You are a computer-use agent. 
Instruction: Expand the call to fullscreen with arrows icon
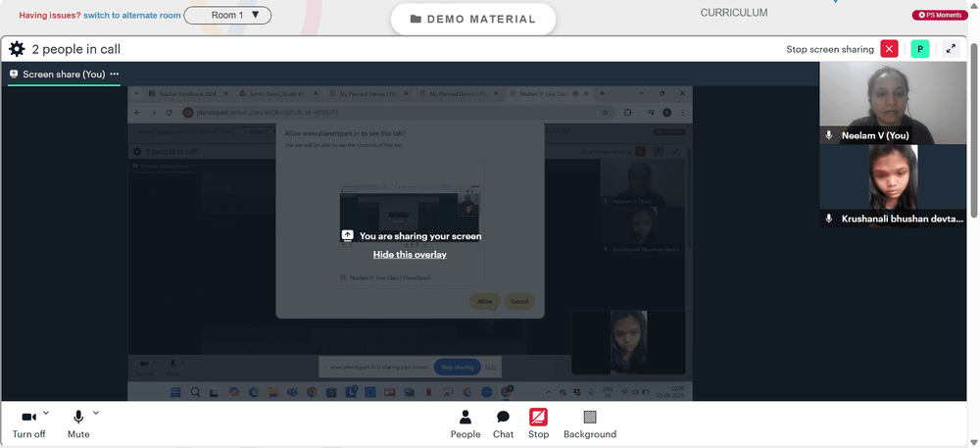[x=951, y=49]
